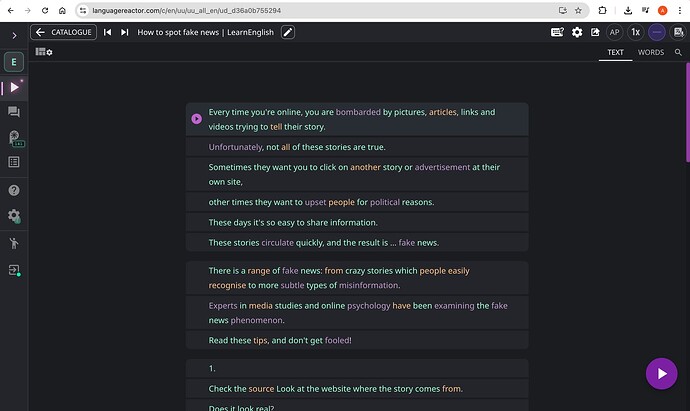Click the sign-out icon in the sidebar
Image resolution: width=690 pixels, height=411 pixels.
[x=14, y=270]
